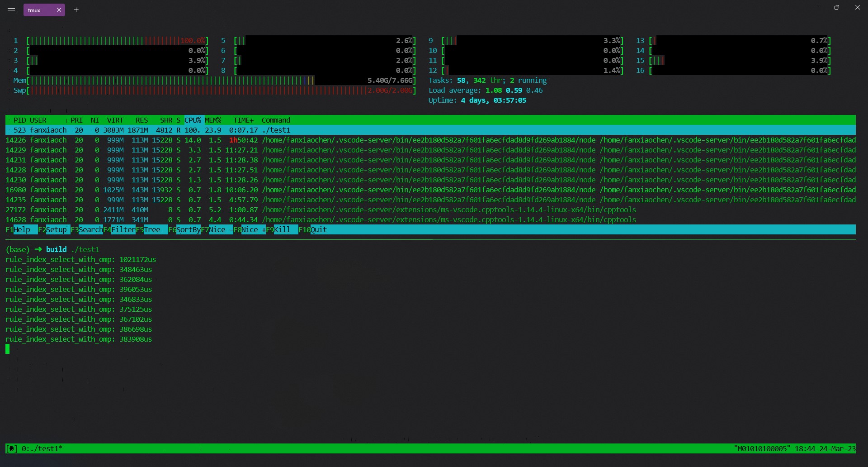The height and width of the screenshot is (467, 868).
Task: Decrease process priority with F7Nice -
Action: point(218,230)
